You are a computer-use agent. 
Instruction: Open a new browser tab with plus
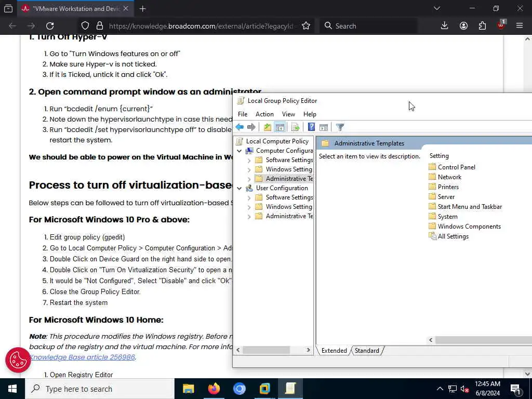coord(142,9)
